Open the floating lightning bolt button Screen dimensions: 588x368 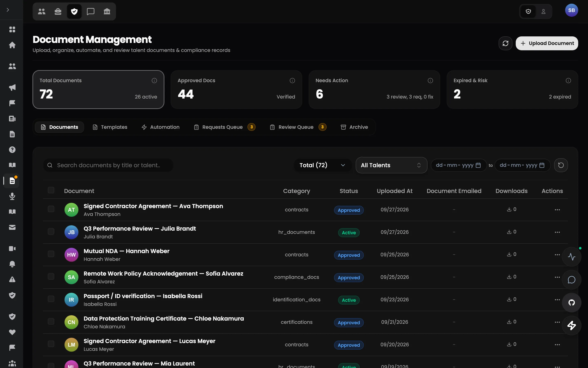coord(571,325)
